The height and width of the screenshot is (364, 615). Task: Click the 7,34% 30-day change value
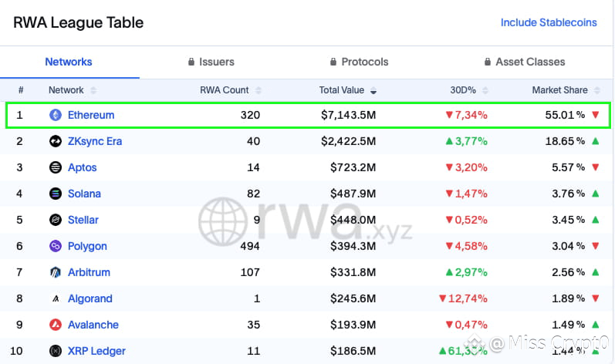[x=471, y=115]
